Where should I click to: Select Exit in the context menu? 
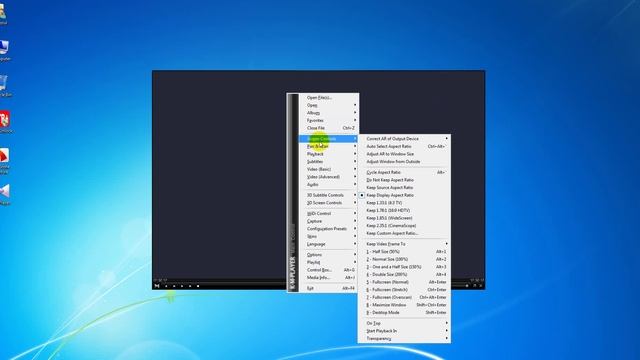coord(329,288)
